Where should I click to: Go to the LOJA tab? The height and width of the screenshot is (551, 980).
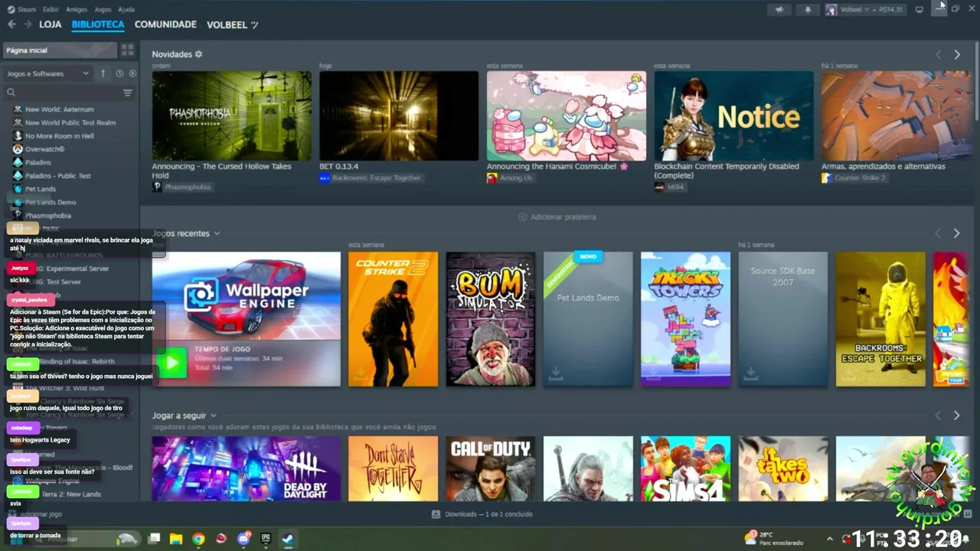pyautogui.click(x=51, y=24)
